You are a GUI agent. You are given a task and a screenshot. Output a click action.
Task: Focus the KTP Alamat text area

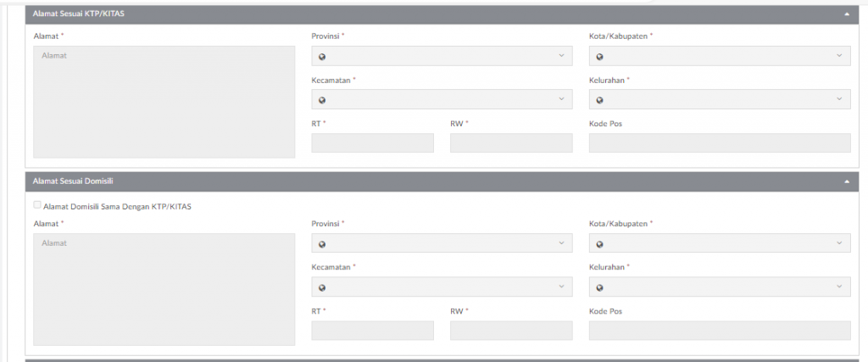click(x=164, y=102)
